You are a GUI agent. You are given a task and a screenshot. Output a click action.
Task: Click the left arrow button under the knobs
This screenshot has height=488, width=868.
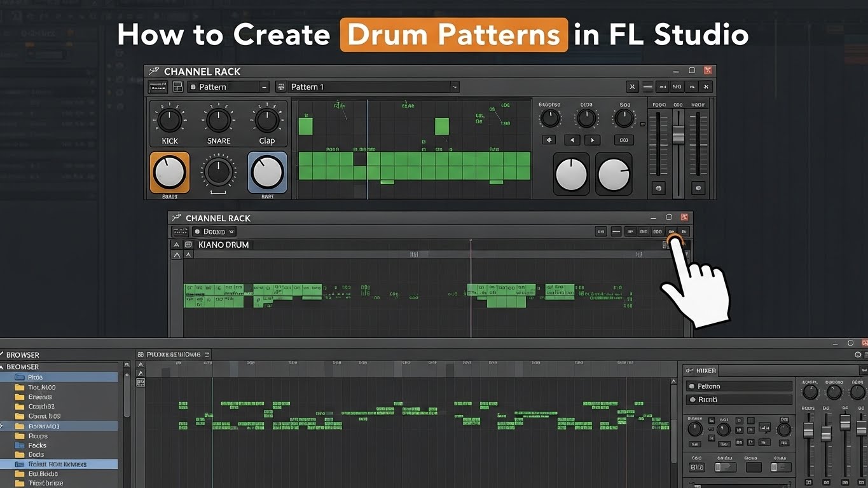pos(572,140)
